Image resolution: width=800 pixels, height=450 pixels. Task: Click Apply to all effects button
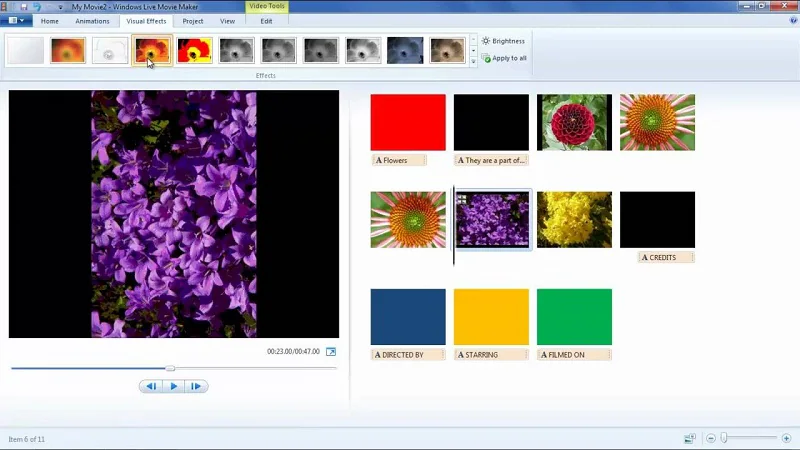click(x=504, y=58)
